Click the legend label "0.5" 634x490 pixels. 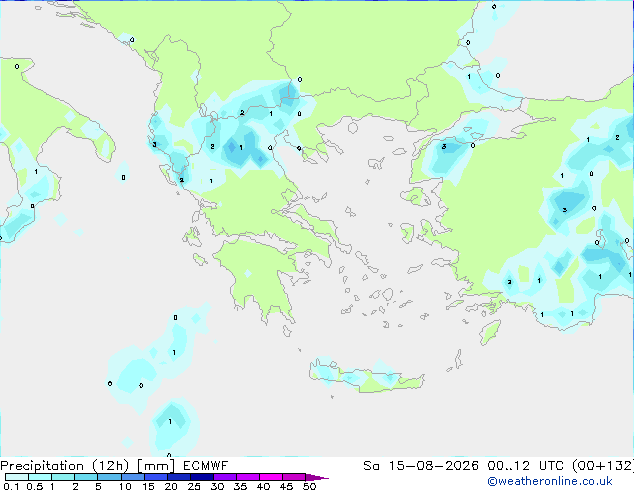[x=35, y=486]
